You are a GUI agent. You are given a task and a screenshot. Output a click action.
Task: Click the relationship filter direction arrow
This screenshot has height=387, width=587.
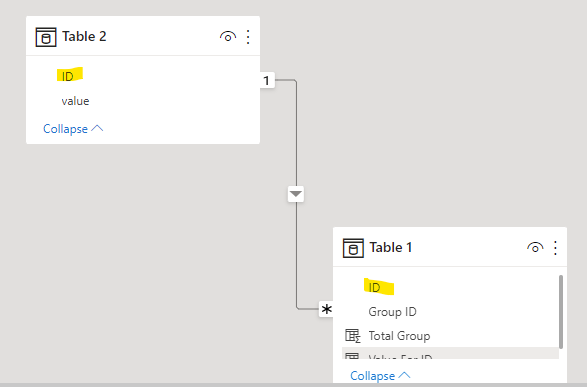click(x=296, y=194)
